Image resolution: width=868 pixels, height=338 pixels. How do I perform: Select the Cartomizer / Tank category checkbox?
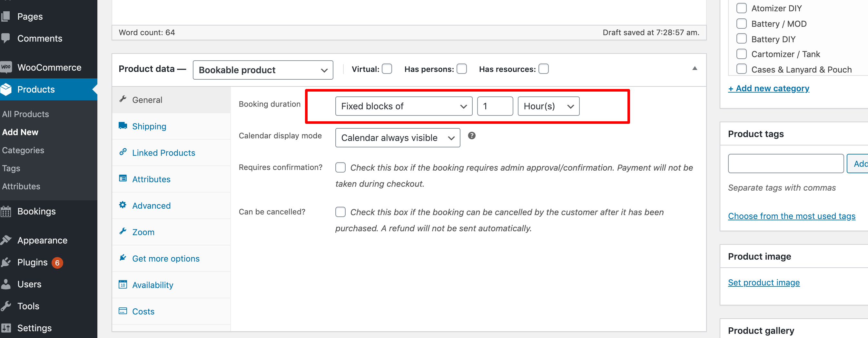click(741, 54)
